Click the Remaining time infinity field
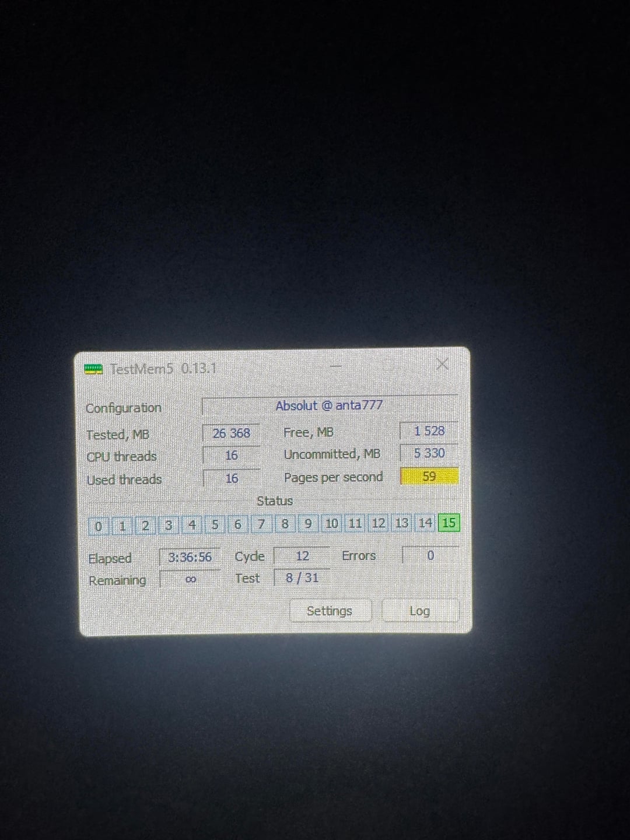 [x=190, y=580]
